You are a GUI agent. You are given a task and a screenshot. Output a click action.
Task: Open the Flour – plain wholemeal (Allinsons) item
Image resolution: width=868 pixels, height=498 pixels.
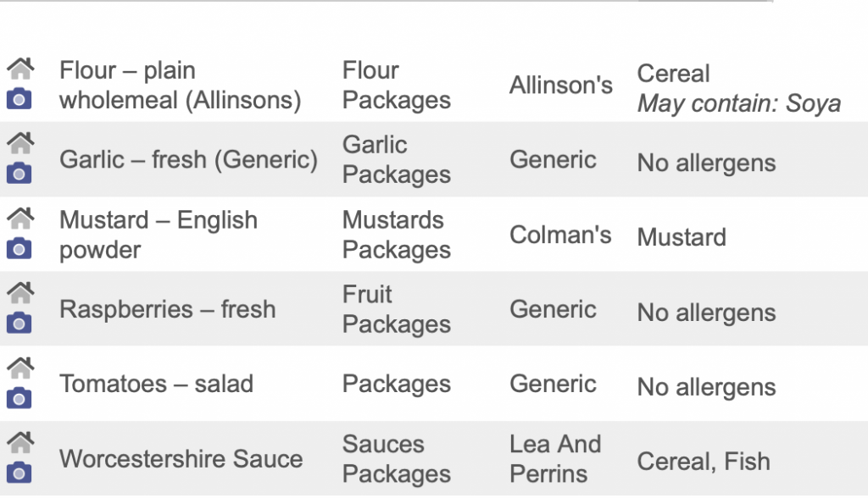(181, 86)
